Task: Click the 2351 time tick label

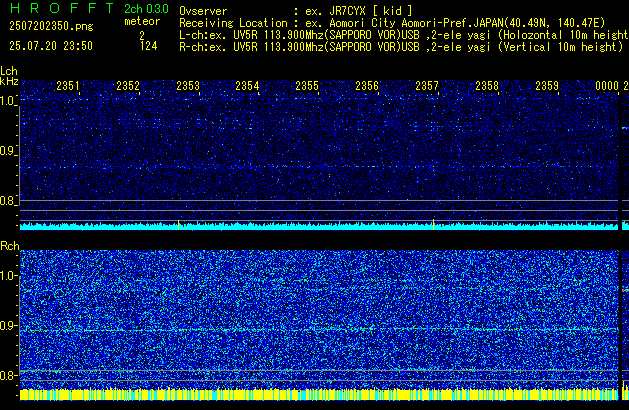Action: tap(68, 86)
